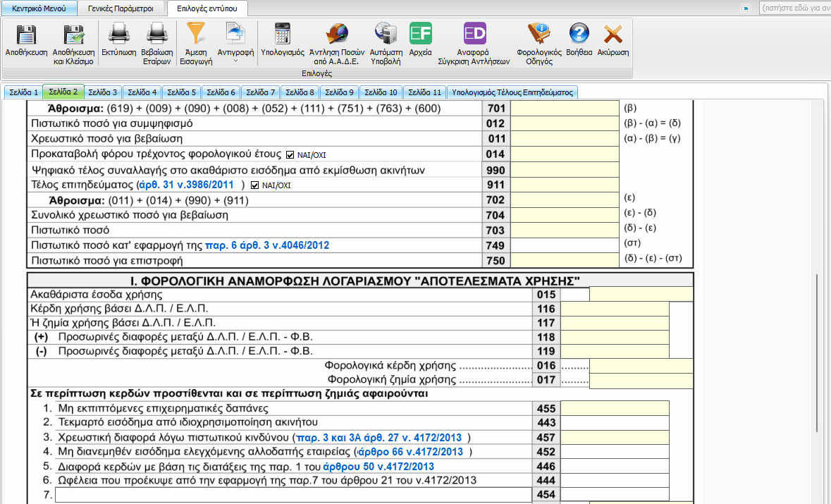Open Φορολογικός Οδηγός icon

click(x=538, y=35)
